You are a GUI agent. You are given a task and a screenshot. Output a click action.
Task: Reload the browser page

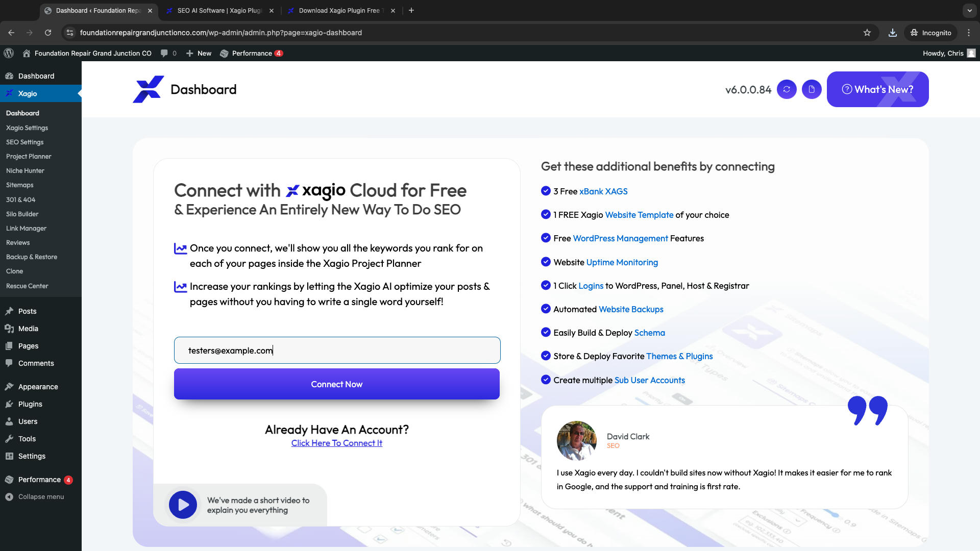[x=48, y=33]
